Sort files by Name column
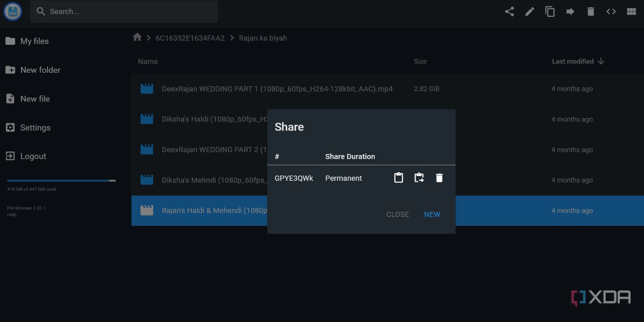 tap(148, 61)
